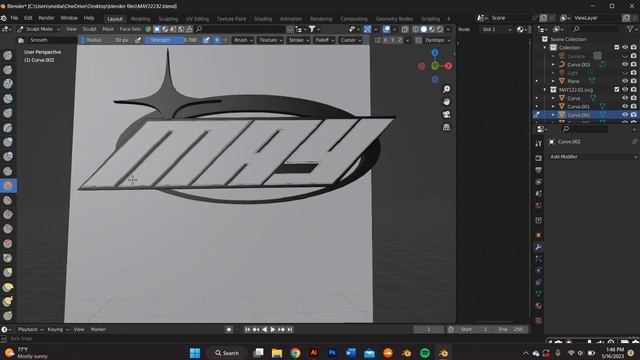The height and width of the screenshot is (360, 640).
Task: Click the Windows Start button
Action: tap(195, 353)
